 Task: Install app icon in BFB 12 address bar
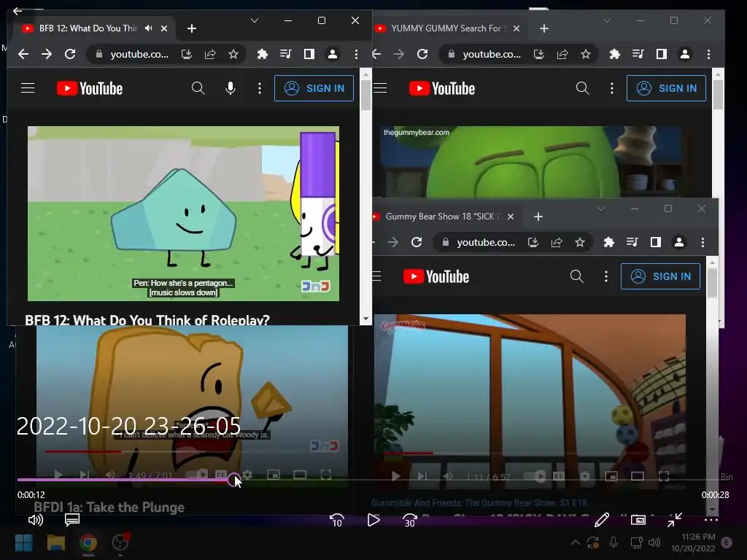tap(186, 54)
